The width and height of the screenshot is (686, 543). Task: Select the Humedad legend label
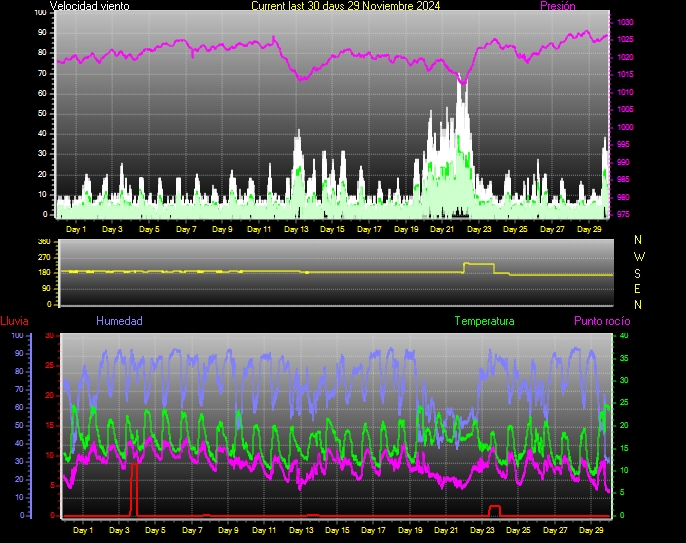(x=119, y=321)
